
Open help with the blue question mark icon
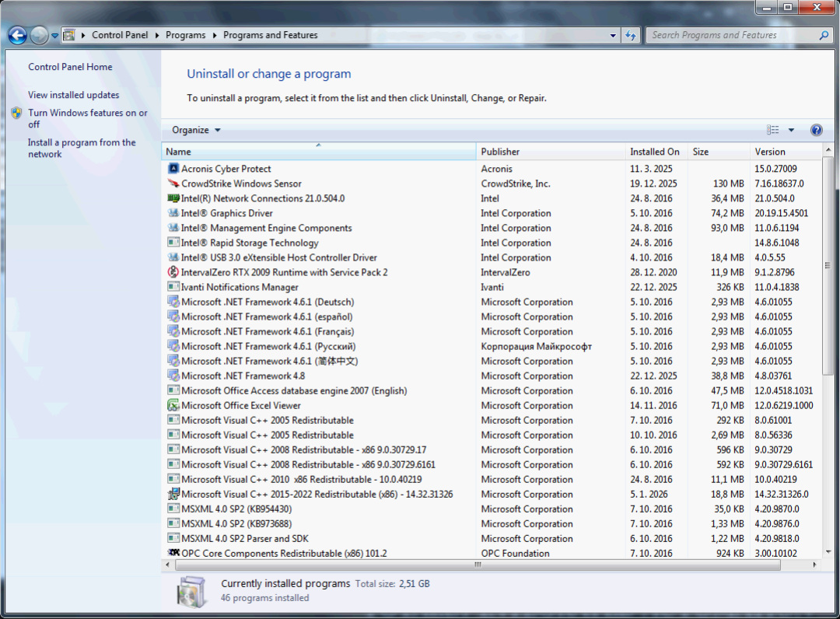tap(816, 130)
